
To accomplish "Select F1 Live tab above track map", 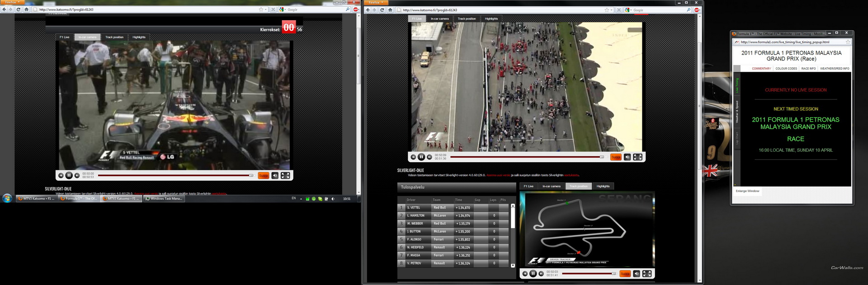I will [528, 186].
